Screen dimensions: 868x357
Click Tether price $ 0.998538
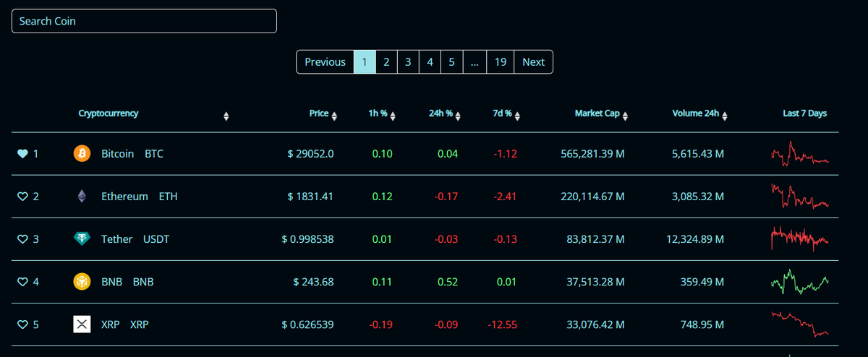(307, 239)
